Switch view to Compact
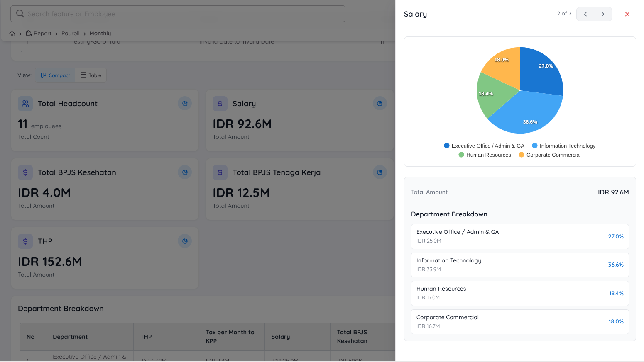Image resolution: width=644 pixels, height=362 pixels. point(55,75)
